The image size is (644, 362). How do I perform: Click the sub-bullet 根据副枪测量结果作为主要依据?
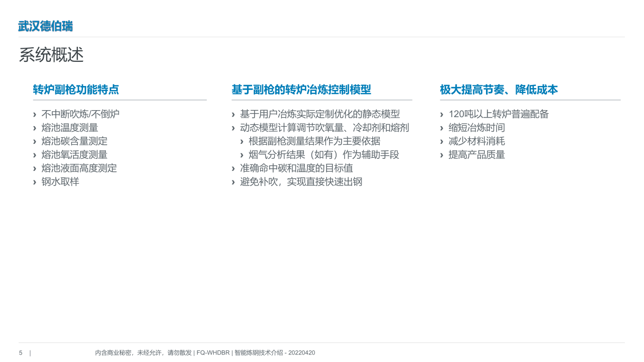[x=314, y=141]
